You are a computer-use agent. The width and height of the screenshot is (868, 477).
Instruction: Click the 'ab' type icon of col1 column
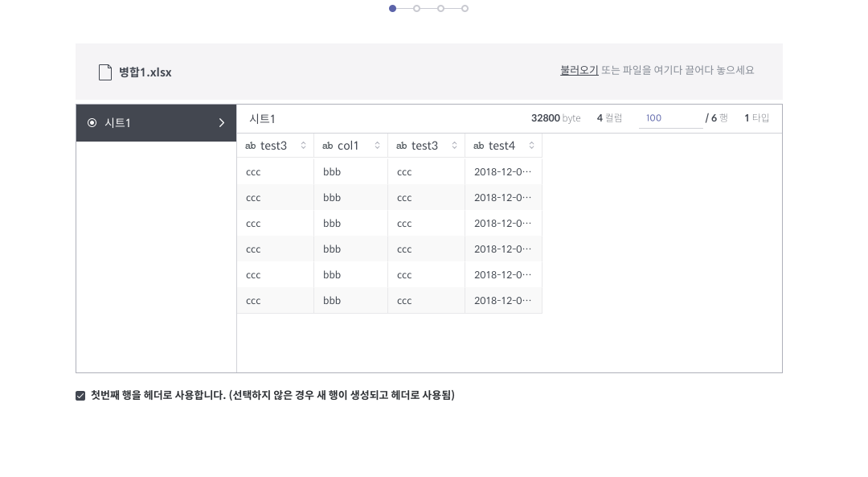(328, 146)
